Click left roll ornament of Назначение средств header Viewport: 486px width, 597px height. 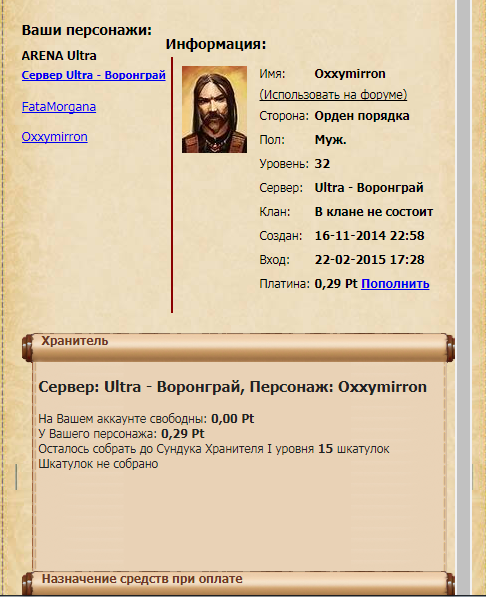pos(28,584)
